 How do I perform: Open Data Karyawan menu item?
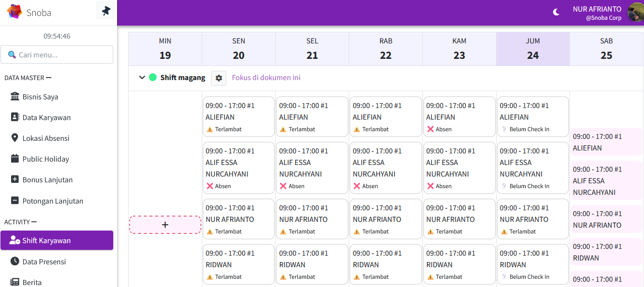[46, 118]
